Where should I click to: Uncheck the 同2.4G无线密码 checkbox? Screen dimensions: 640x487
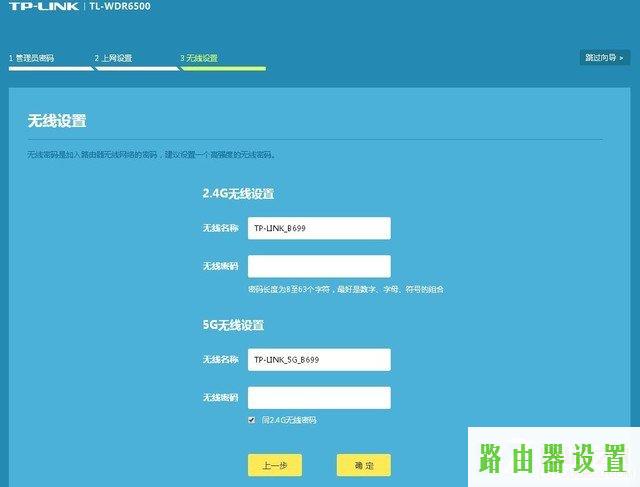(252, 420)
